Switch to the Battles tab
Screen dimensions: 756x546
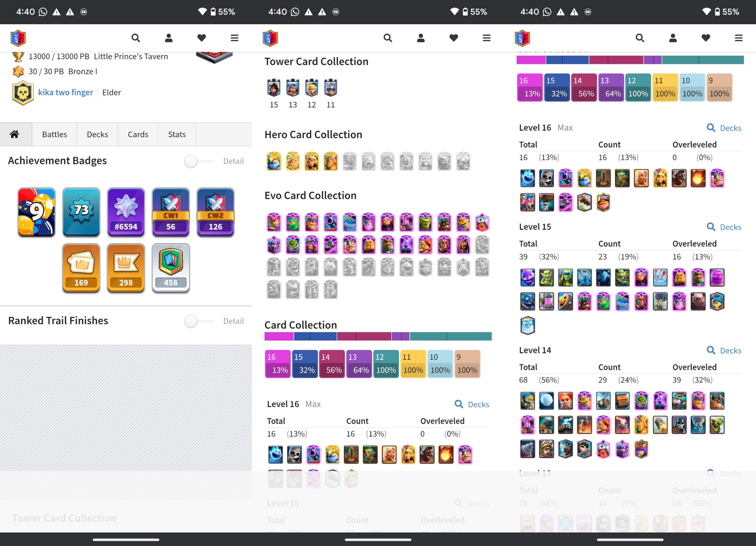pos(54,134)
